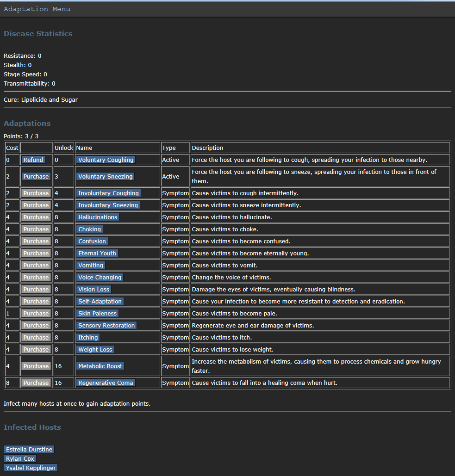
Task: Follow infected host Rylan Cox
Action: point(20,459)
